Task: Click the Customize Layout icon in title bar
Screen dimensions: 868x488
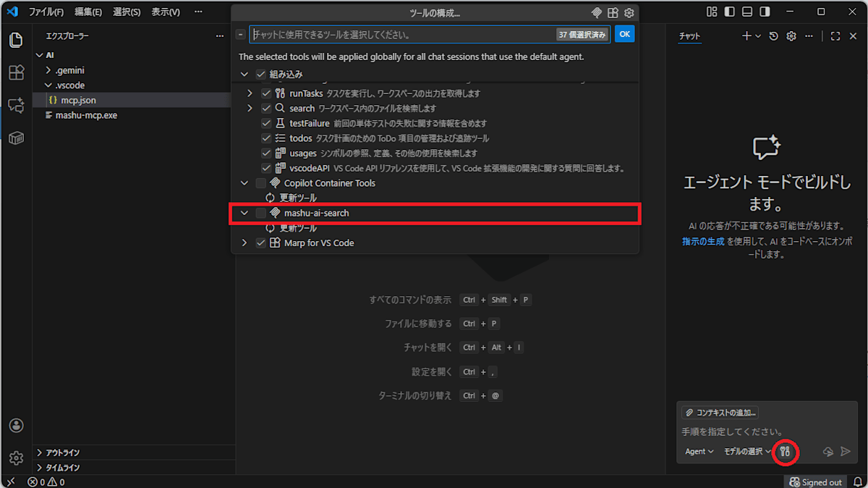Action: pyautogui.click(x=712, y=12)
